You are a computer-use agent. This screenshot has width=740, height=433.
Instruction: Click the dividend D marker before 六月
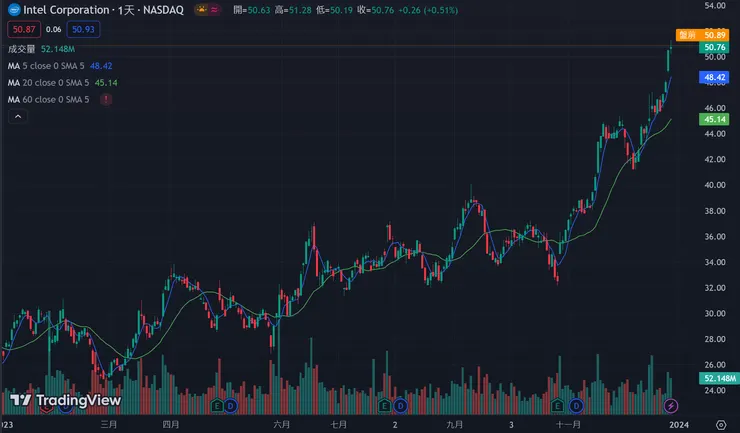coord(230,406)
